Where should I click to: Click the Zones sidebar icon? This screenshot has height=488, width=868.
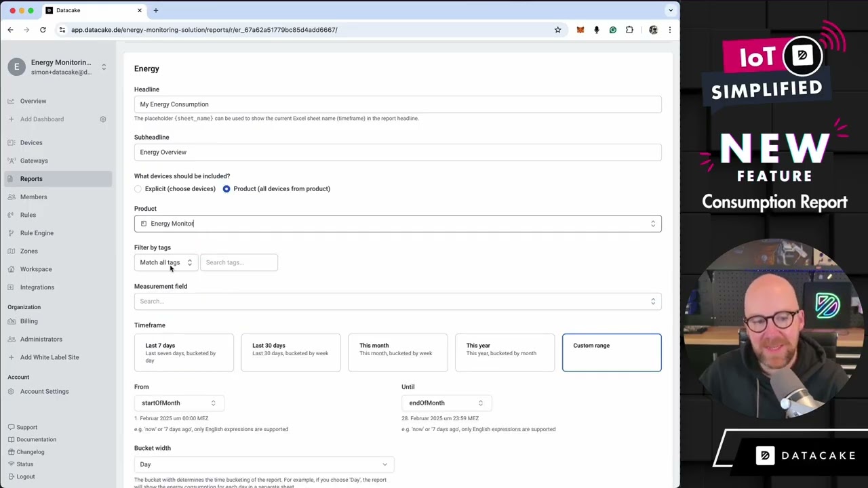[x=11, y=251]
